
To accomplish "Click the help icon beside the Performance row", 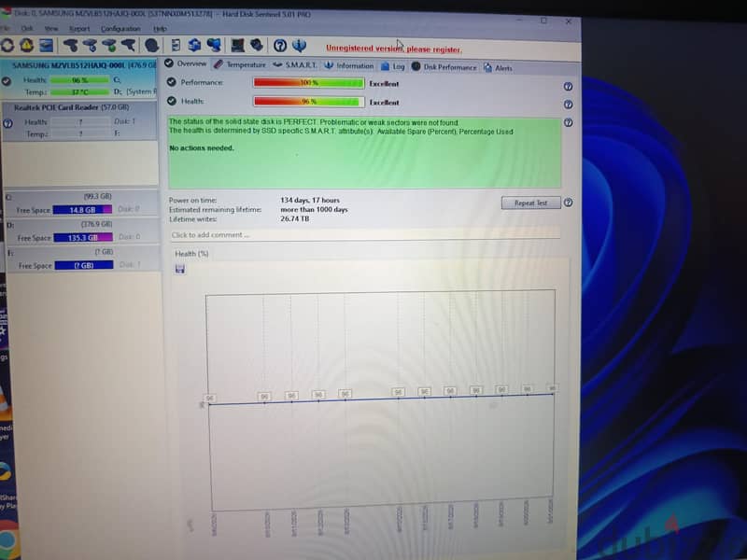I will (568, 86).
